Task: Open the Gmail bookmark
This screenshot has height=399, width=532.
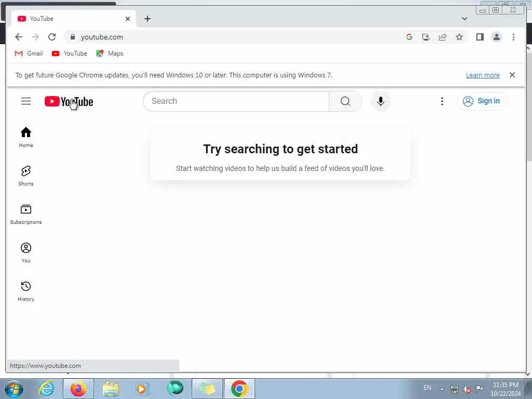Action: (29, 54)
